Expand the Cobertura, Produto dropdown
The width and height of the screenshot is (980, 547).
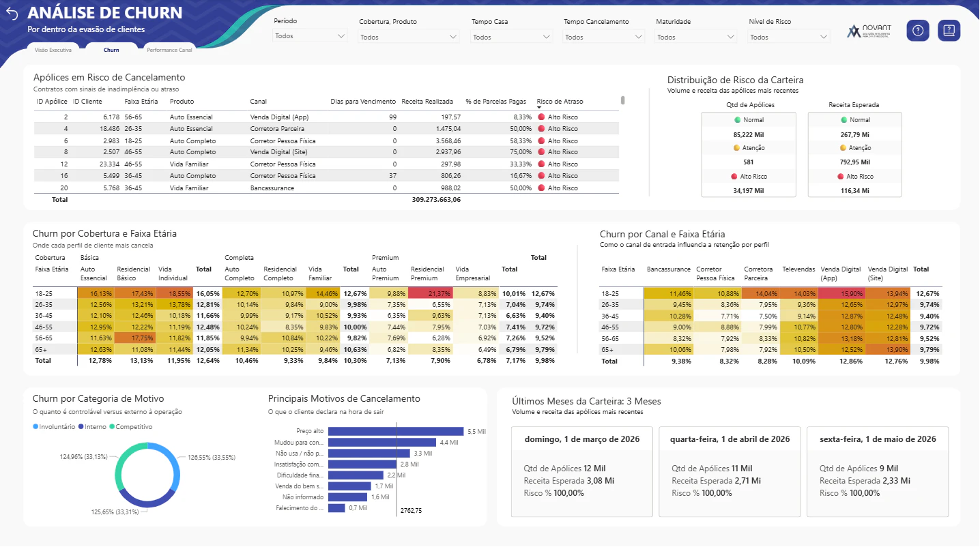tap(409, 37)
